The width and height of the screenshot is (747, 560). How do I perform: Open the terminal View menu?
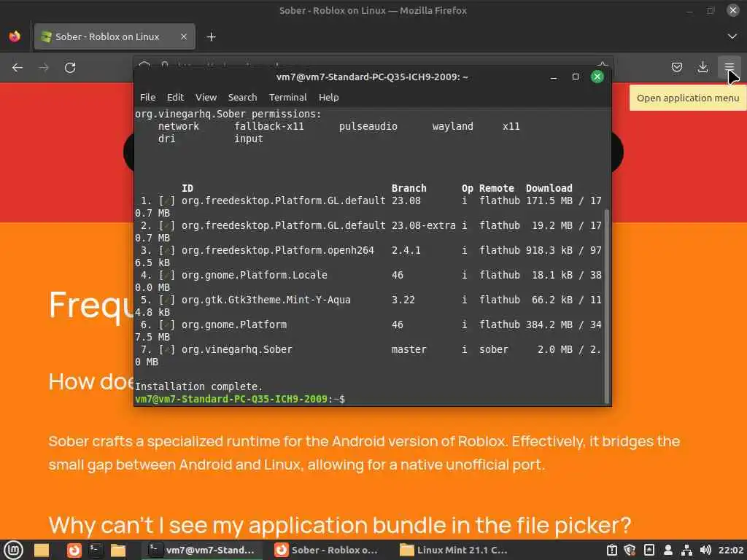pos(206,97)
